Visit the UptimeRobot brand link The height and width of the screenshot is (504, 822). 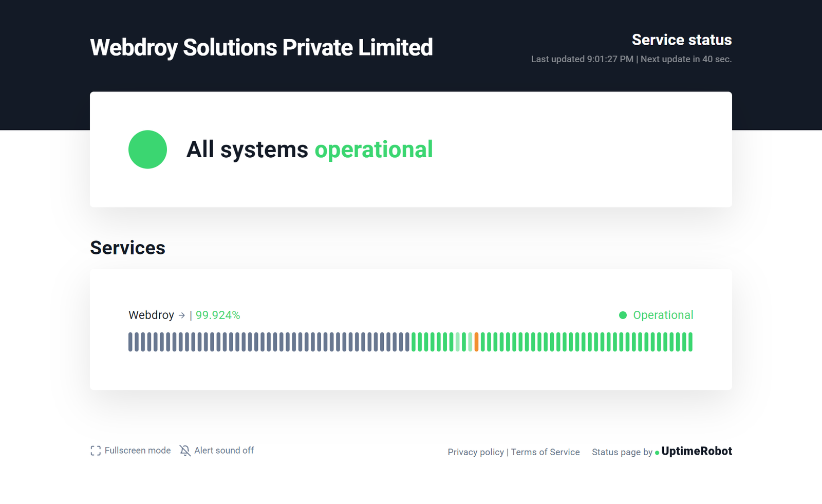click(697, 451)
